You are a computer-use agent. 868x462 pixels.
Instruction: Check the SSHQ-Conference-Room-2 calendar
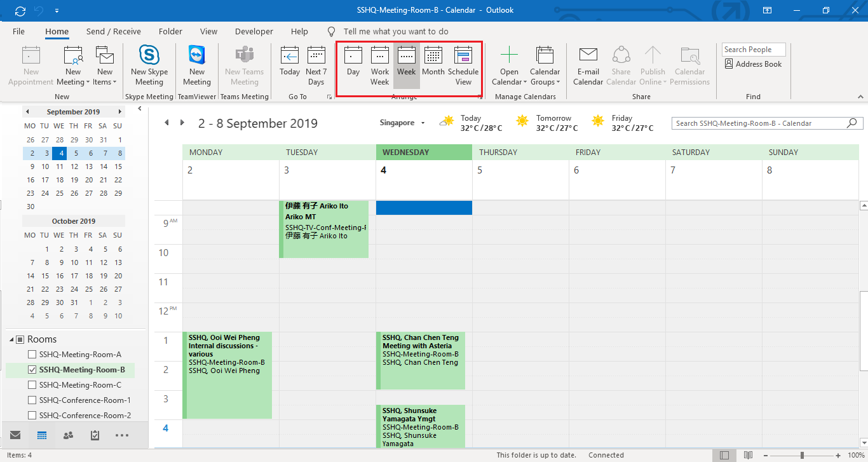click(32, 416)
